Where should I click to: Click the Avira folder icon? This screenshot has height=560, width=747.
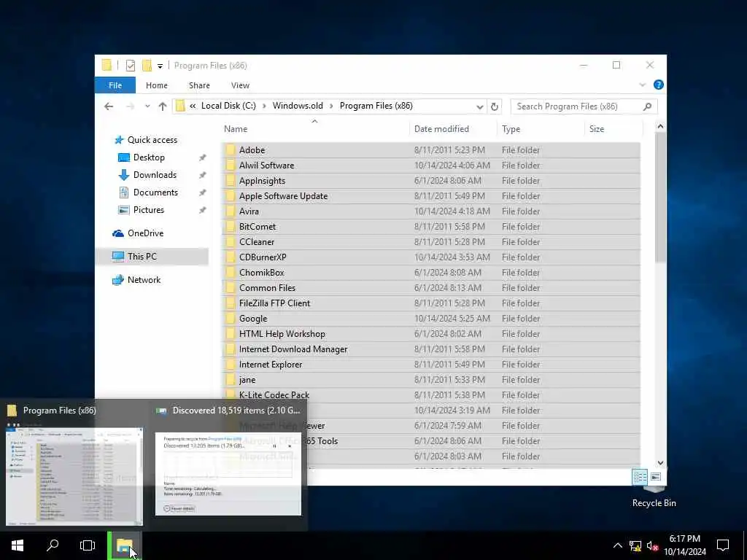[231, 211]
